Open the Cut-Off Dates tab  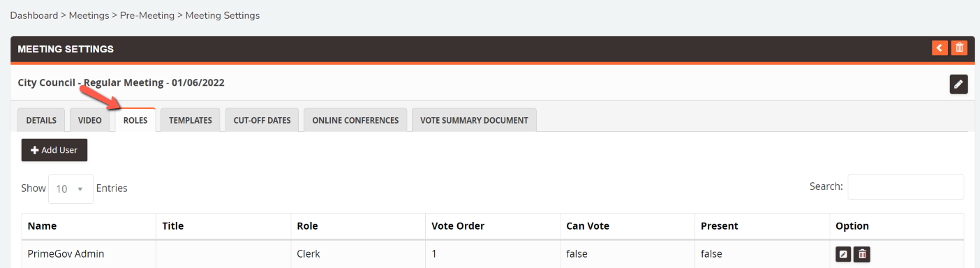pos(262,120)
